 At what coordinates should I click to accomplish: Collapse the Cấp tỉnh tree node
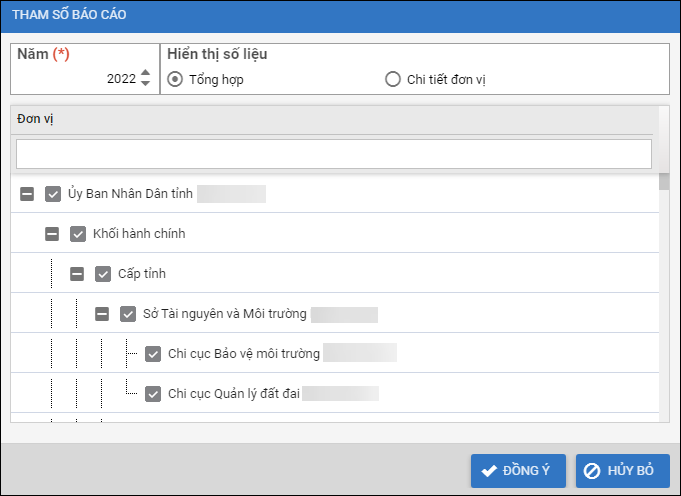click(78, 274)
